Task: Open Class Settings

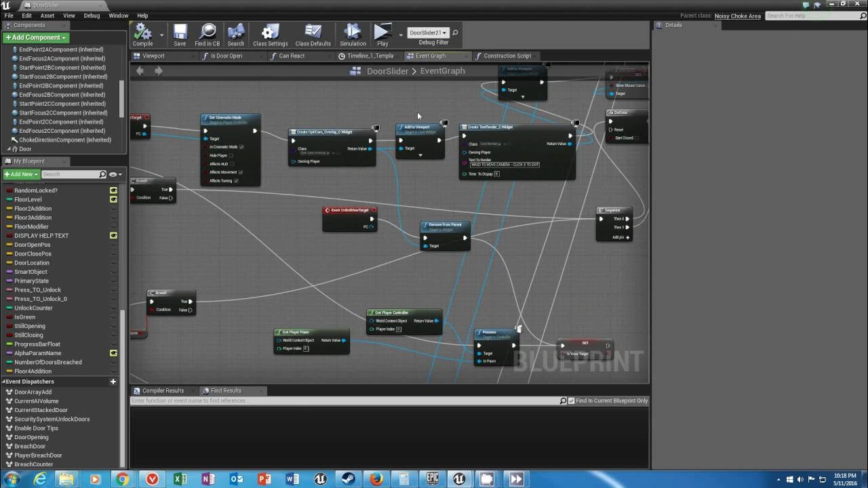Action: 270,35
